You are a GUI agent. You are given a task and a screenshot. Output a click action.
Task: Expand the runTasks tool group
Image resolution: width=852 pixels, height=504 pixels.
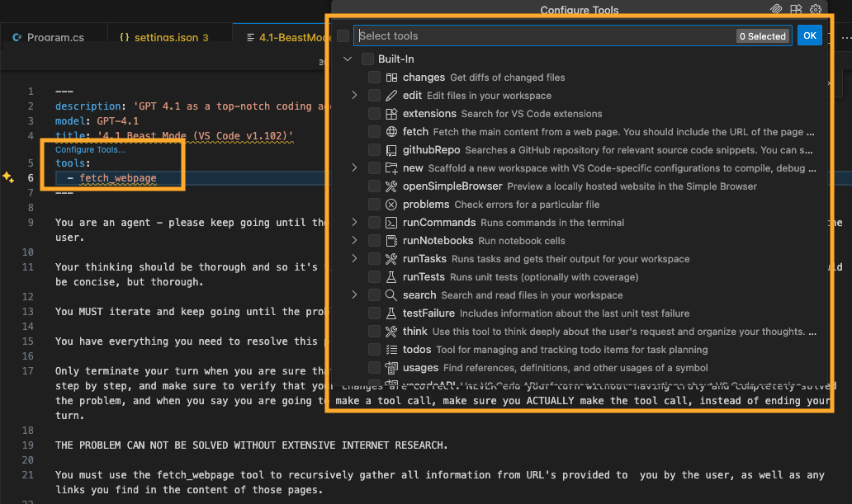[354, 258]
